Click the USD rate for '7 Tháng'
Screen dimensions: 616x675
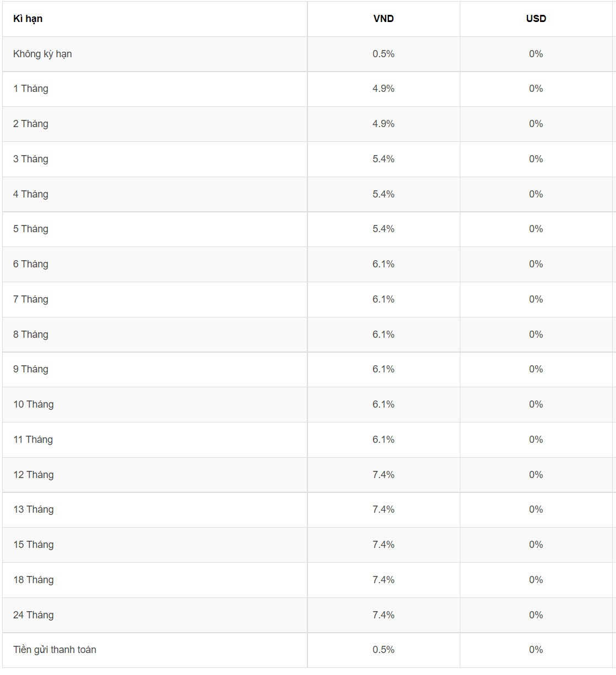[x=536, y=299]
